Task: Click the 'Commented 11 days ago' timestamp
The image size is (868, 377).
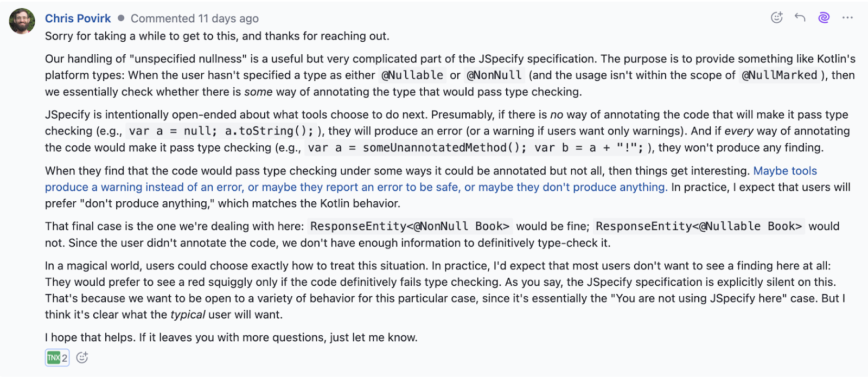Action: coord(194,18)
